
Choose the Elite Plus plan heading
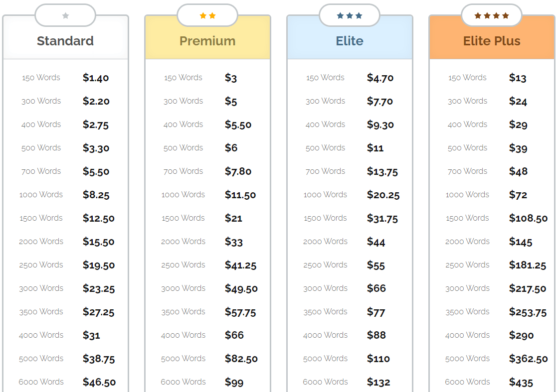[x=492, y=41]
